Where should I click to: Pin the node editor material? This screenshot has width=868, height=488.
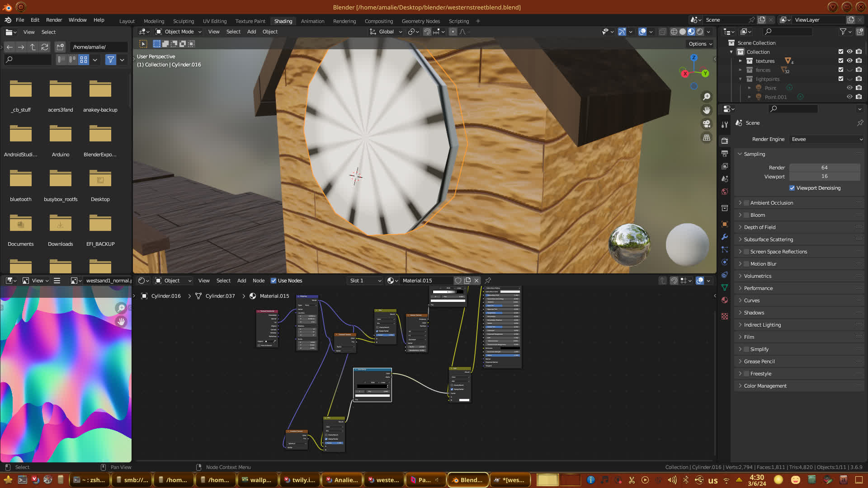(488, 281)
